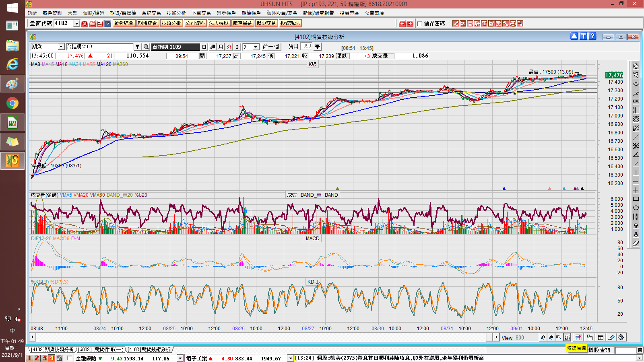The width and height of the screenshot is (644, 362).
Task: Click the restore original chart (恢復原圖) icon
Action: coord(567,337)
